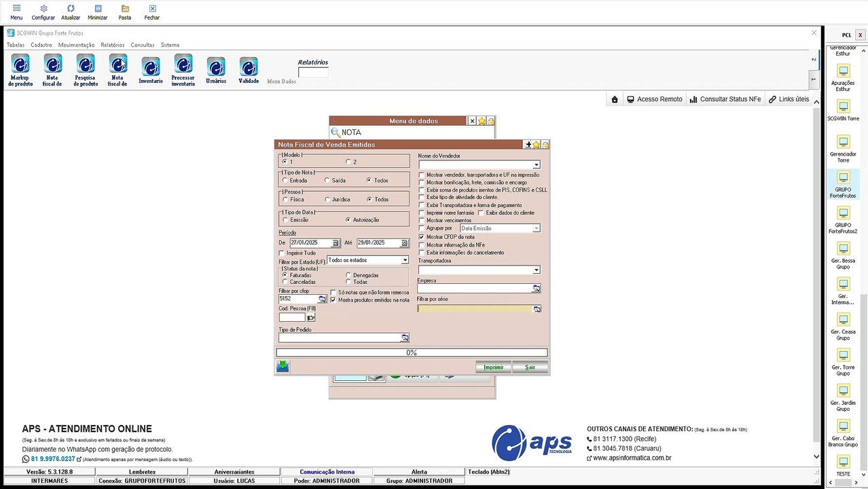Click the Relatórios search input field
This screenshot has height=489, width=868.
tap(312, 72)
